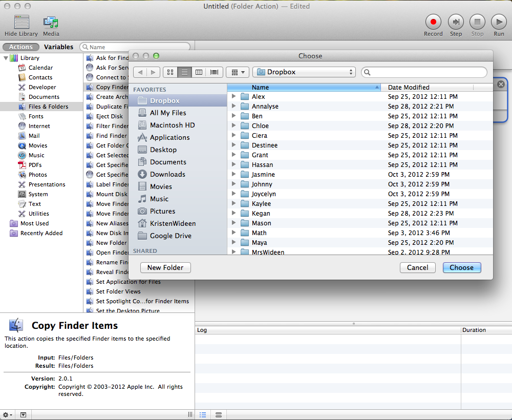The height and width of the screenshot is (420, 512).
Task: Click the back arrow in the Choose dialog
Action: (x=139, y=72)
